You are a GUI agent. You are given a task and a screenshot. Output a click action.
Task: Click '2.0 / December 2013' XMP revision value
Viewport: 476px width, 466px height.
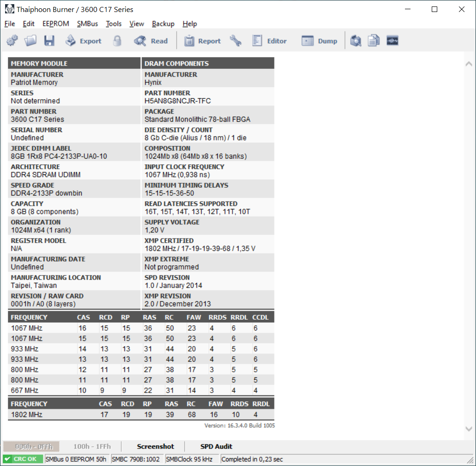point(178,304)
